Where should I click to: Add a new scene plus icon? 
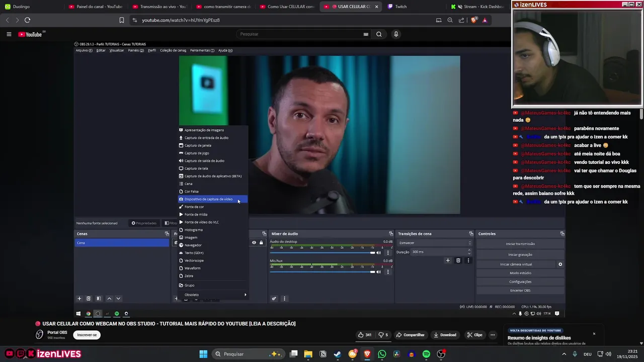click(79, 299)
